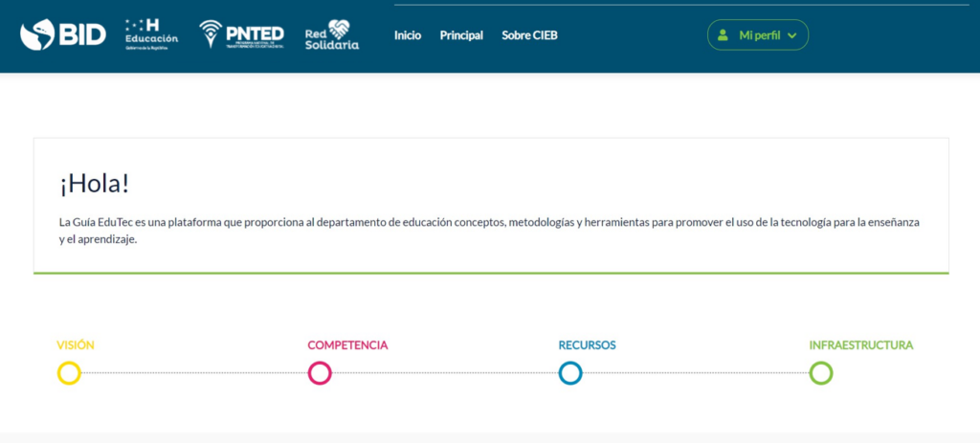Click the PNTED program logo
This screenshot has height=443, width=980.
tap(241, 34)
